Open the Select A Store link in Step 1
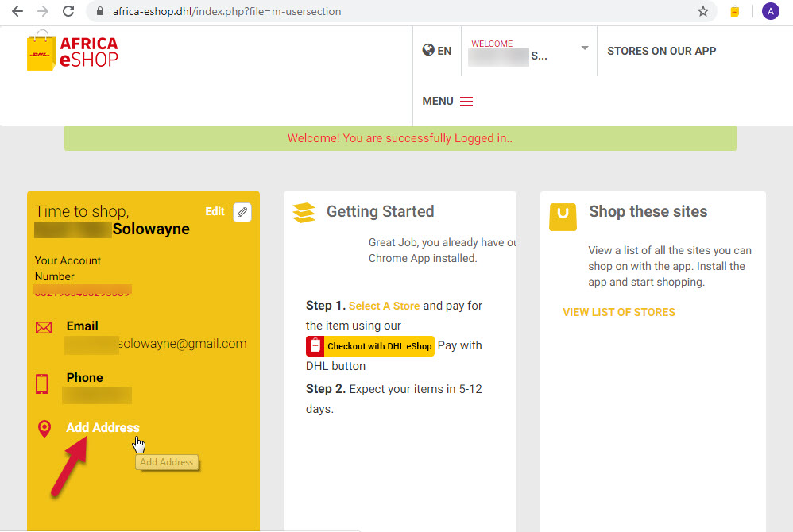This screenshot has height=532, width=793. tap(384, 305)
